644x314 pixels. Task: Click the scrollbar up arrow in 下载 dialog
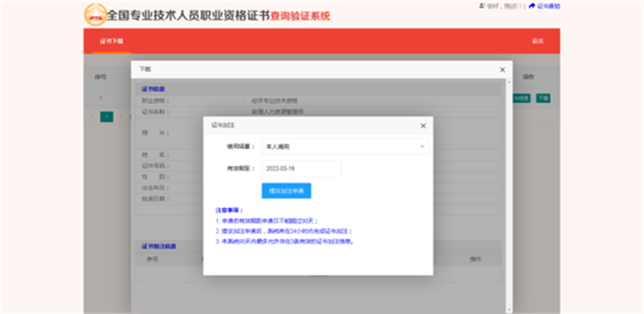click(509, 81)
